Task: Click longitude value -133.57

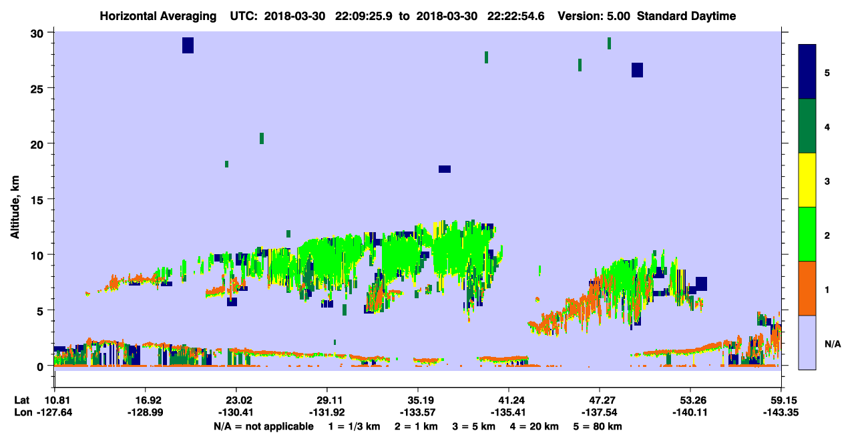Action: pyautogui.click(x=417, y=413)
